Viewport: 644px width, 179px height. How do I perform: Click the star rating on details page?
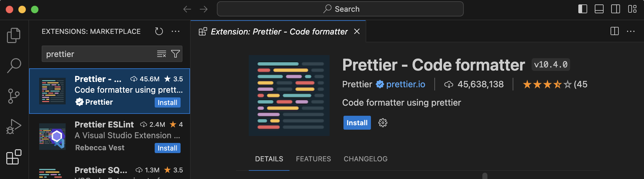pos(547,84)
